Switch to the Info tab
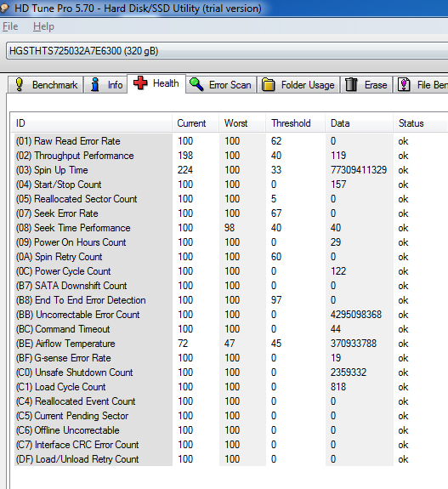The height and width of the screenshot is (489, 448). pyautogui.click(x=105, y=84)
